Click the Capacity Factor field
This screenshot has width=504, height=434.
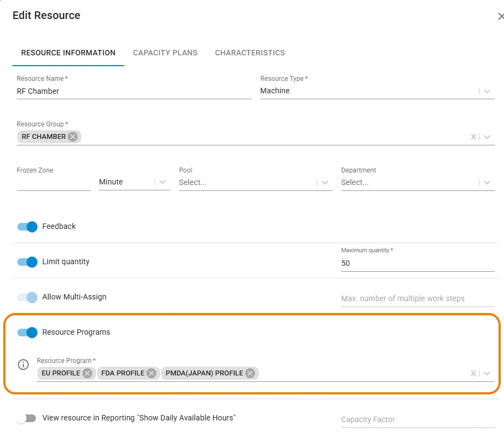click(418, 419)
